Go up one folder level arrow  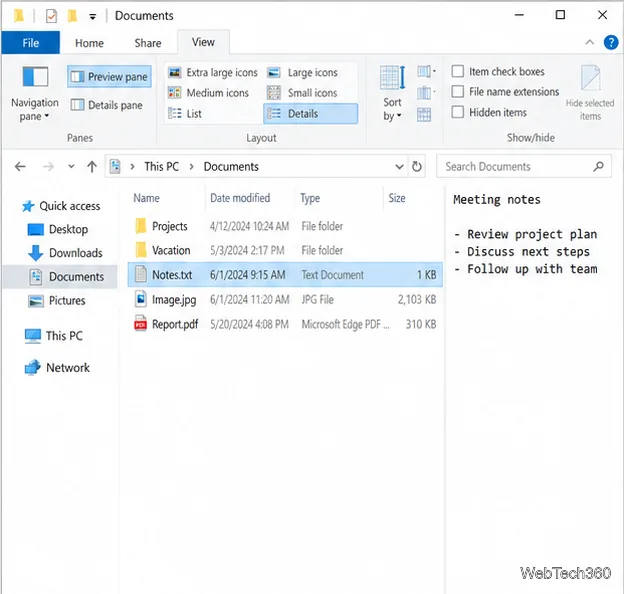pyautogui.click(x=92, y=166)
